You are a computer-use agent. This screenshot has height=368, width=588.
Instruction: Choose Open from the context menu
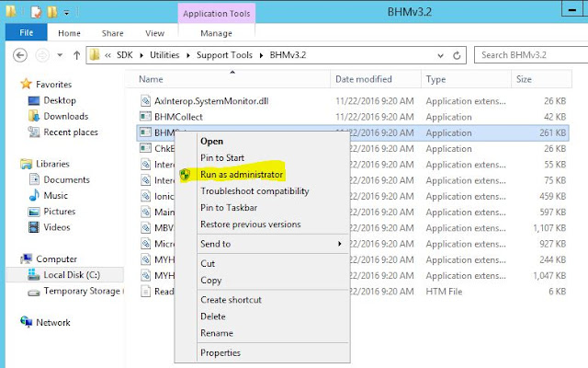click(212, 141)
